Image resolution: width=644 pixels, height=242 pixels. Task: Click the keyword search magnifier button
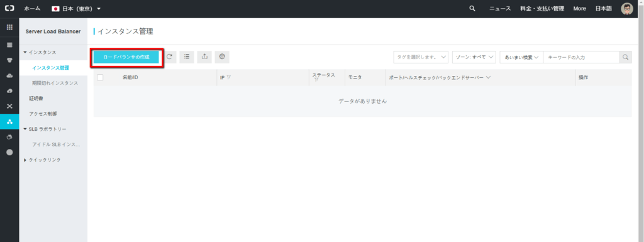(x=626, y=57)
